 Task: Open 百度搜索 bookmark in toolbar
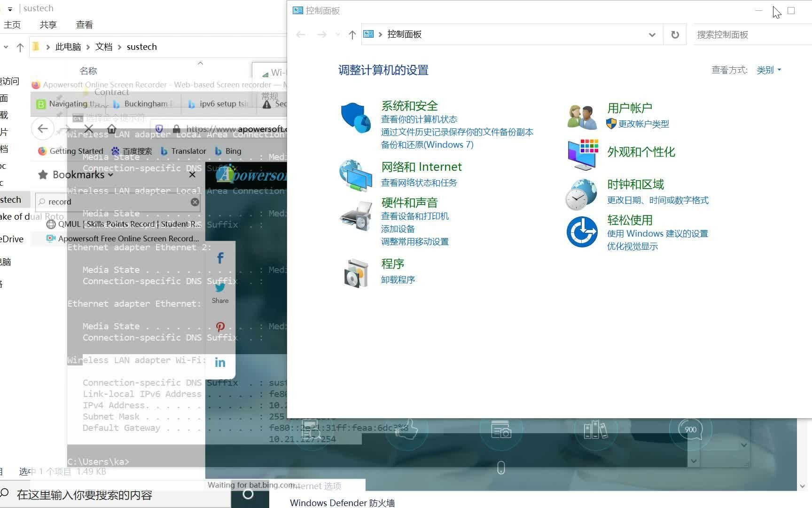pyautogui.click(x=132, y=151)
